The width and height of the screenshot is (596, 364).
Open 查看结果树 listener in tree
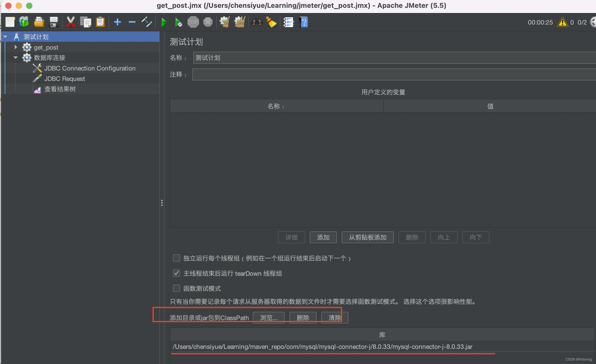point(60,89)
